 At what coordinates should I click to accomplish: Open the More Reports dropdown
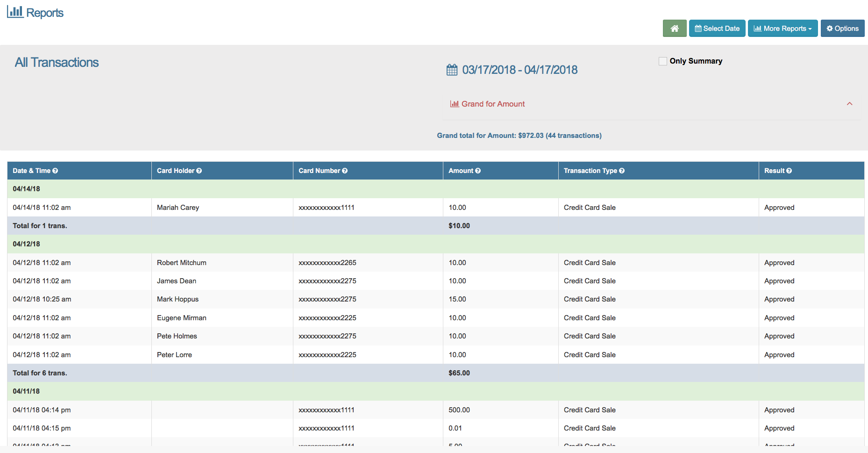click(783, 28)
